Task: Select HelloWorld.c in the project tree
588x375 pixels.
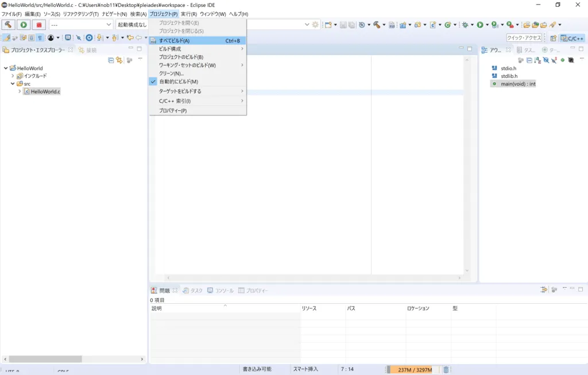Action: click(42, 91)
